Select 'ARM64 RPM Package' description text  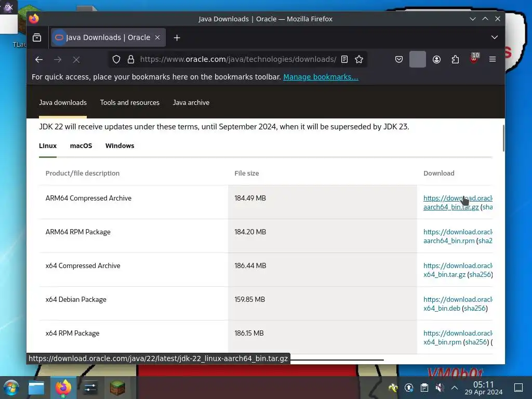point(78,232)
